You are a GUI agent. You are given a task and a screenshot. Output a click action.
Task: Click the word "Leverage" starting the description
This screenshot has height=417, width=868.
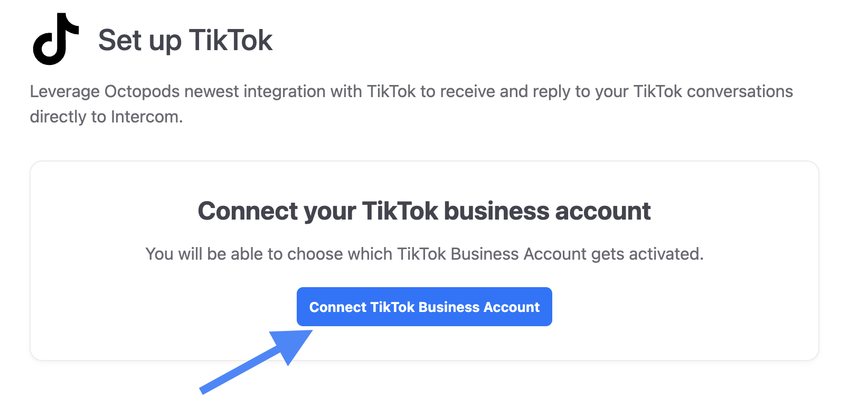[x=64, y=91]
